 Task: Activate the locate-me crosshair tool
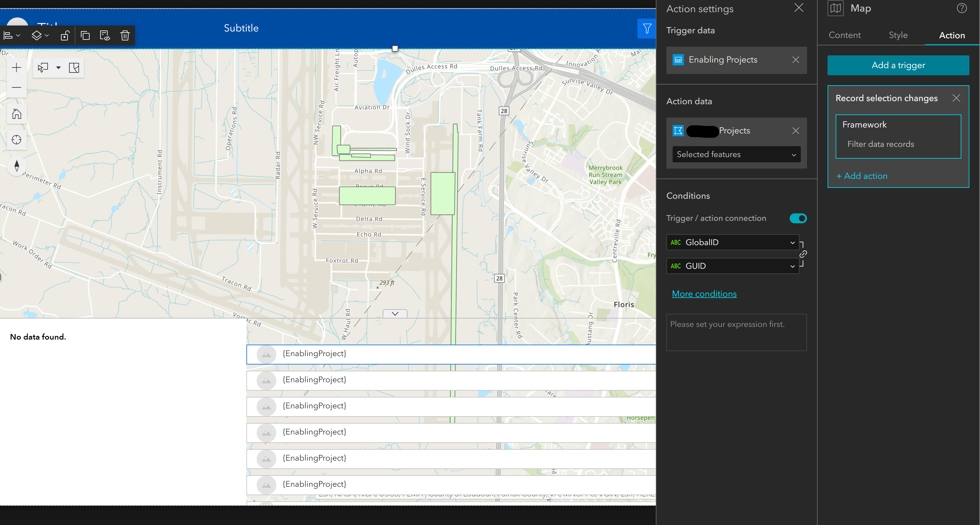[16, 140]
